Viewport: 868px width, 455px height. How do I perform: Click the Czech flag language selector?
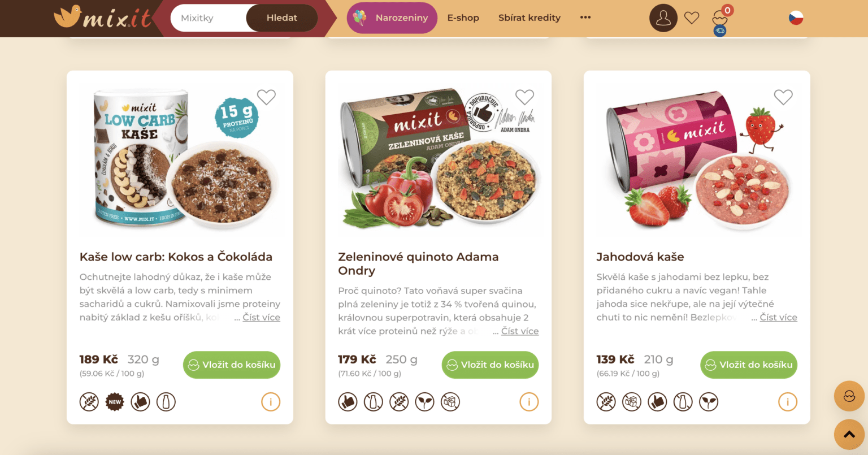pos(796,18)
